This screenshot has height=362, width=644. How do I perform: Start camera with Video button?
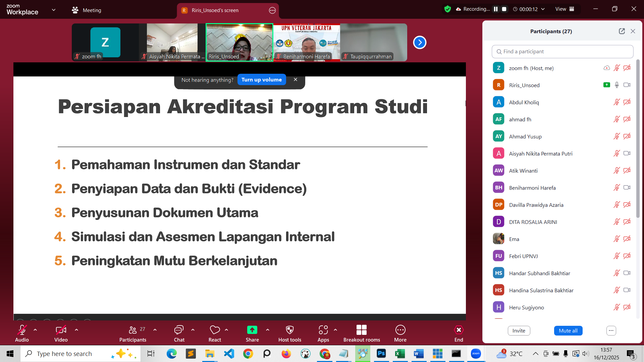61,330
